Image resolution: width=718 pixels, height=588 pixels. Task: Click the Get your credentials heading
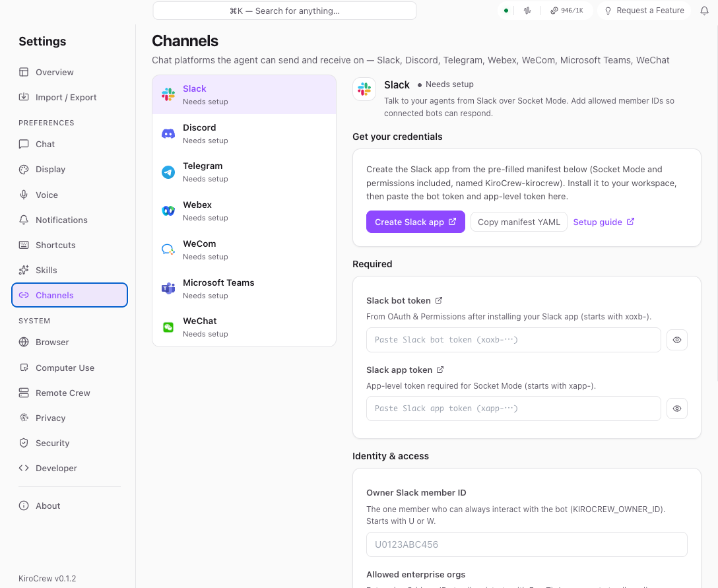pos(397,137)
